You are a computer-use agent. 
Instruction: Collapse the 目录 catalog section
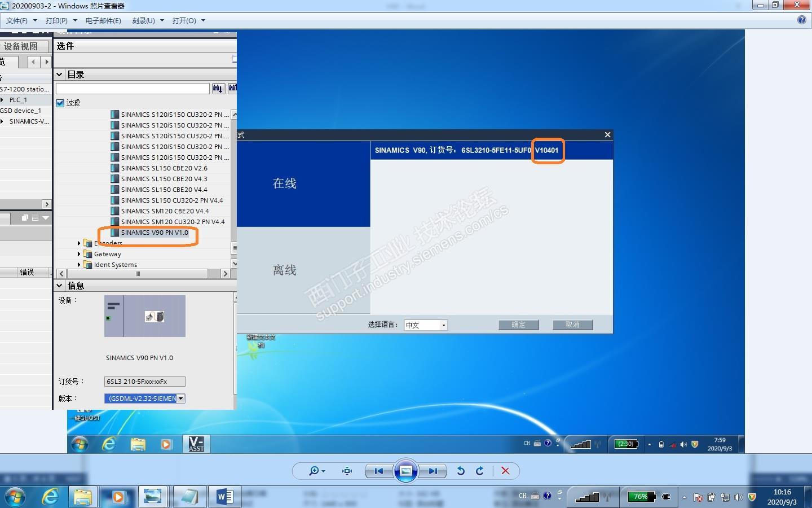coord(59,75)
